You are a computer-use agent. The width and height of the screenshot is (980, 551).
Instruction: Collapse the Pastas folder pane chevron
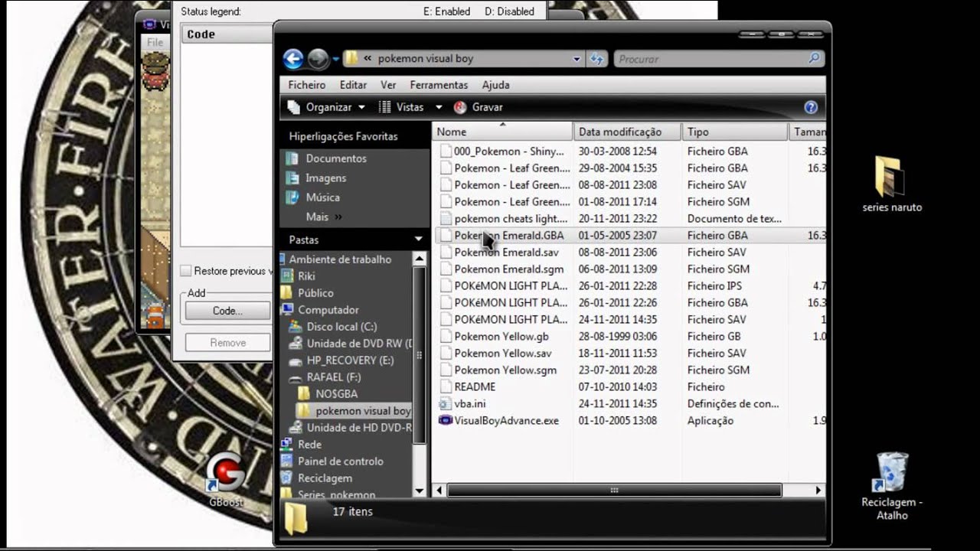pos(418,240)
